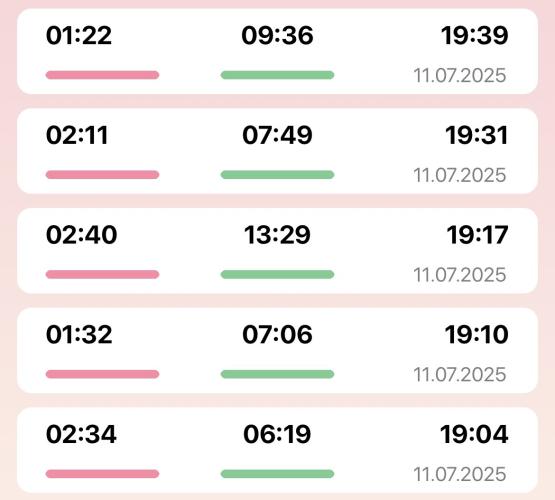Tap the 09:36 interval time
Screen dimensions: 555x500
pyautogui.click(x=277, y=35)
